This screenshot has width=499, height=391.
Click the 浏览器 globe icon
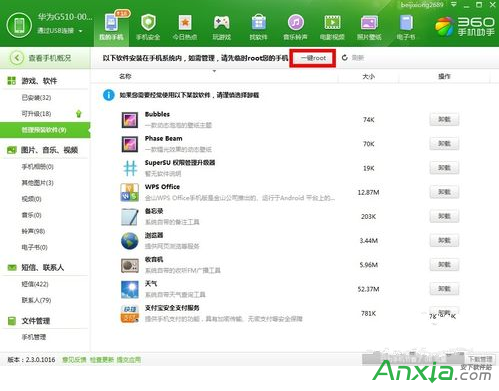[x=130, y=241]
